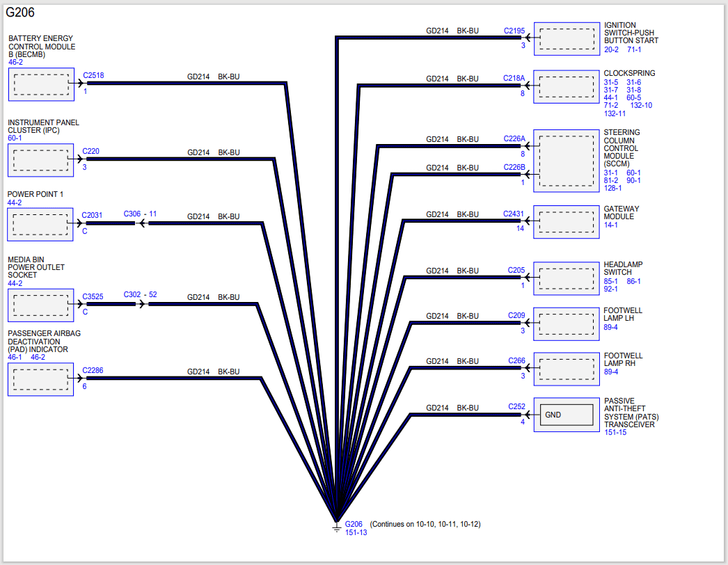Click connector link C2431

pos(514,214)
